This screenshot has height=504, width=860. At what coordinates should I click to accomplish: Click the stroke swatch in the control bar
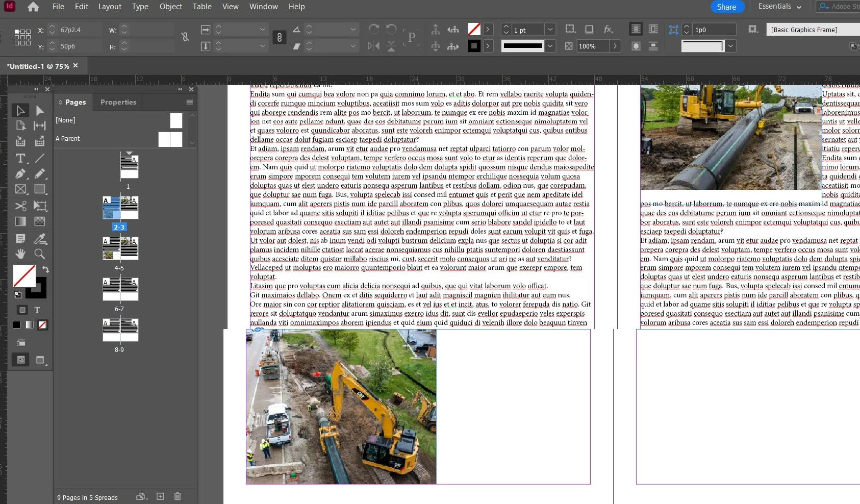click(474, 46)
